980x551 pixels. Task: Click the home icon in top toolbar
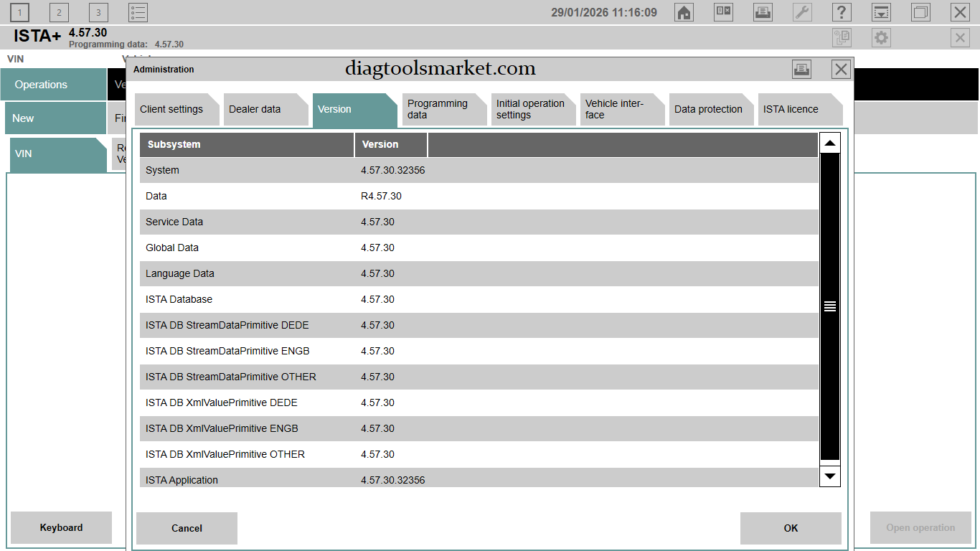tap(684, 12)
